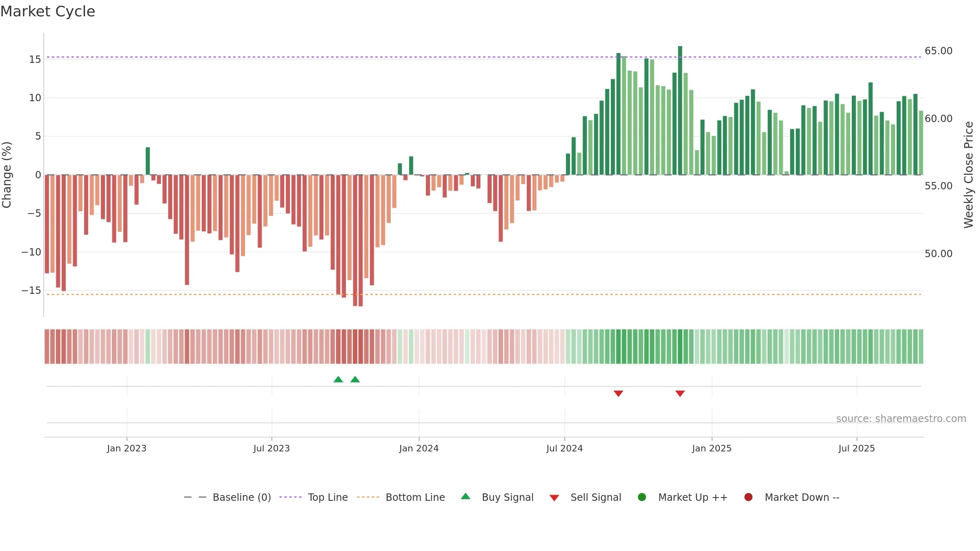Image resolution: width=980 pixels, height=551 pixels.
Task: Click the −15 change axis label
Action: tap(31, 291)
